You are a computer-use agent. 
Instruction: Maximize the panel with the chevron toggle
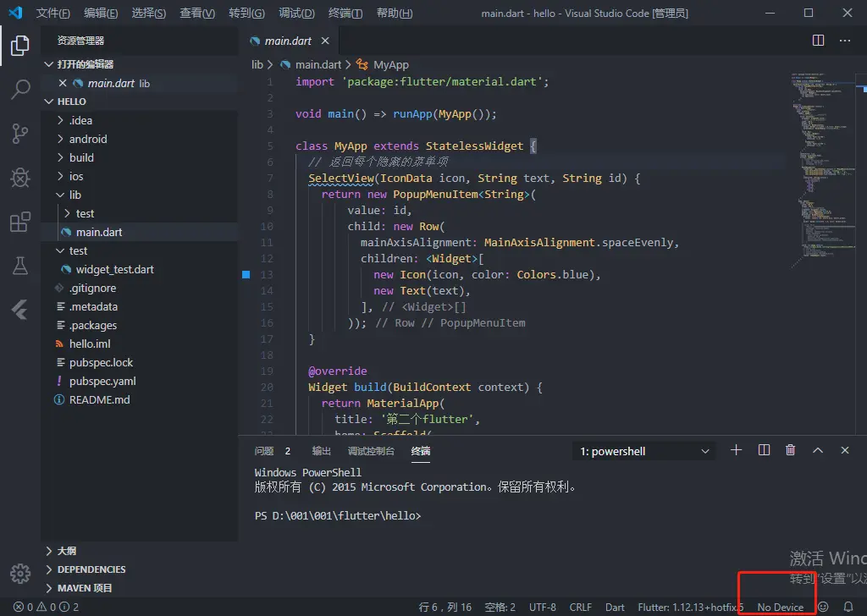tap(817, 450)
